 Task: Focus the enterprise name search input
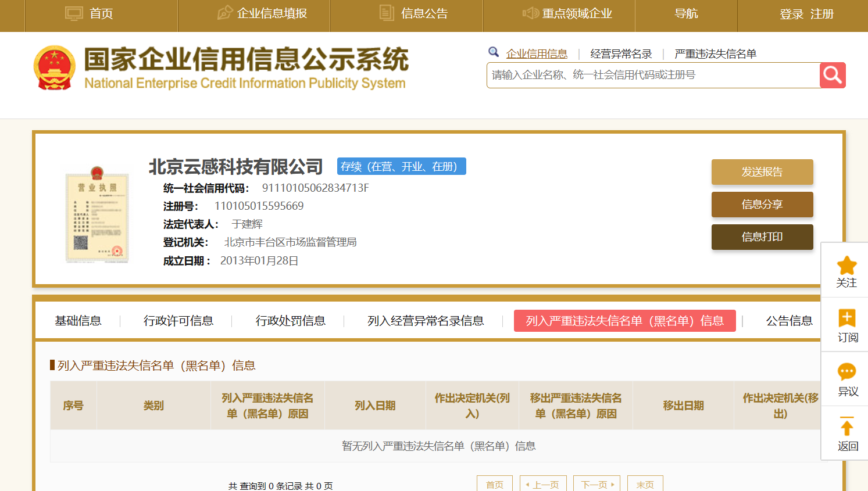(x=653, y=75)
